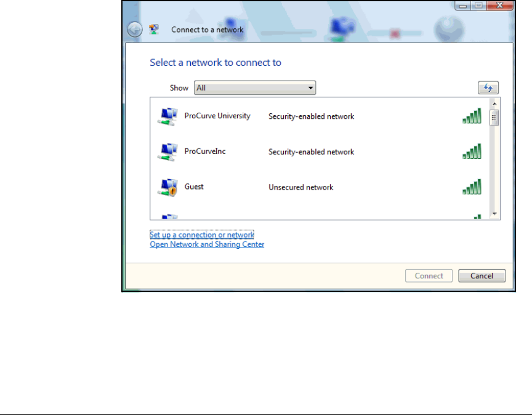
Task: Click the scrollbar up arrow
Action: click(x=494, y=103)
